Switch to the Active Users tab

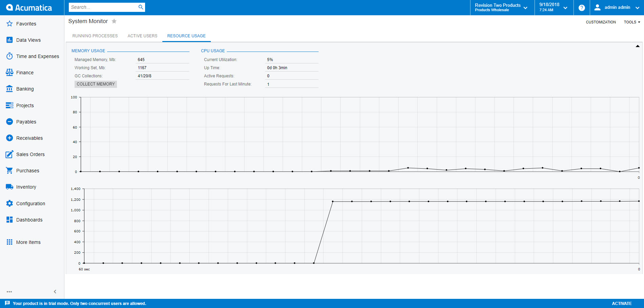(142, 36)
